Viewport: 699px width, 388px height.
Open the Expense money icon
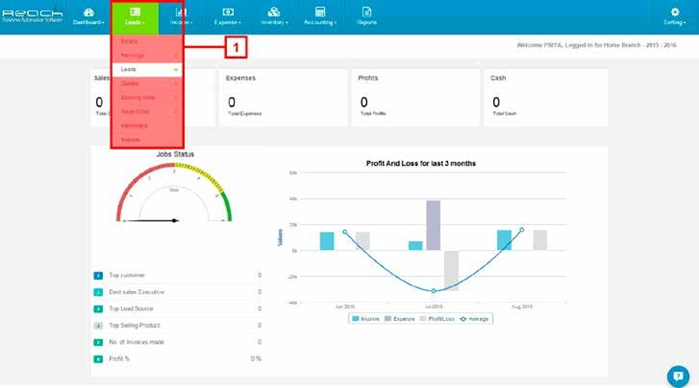[228, 12]
